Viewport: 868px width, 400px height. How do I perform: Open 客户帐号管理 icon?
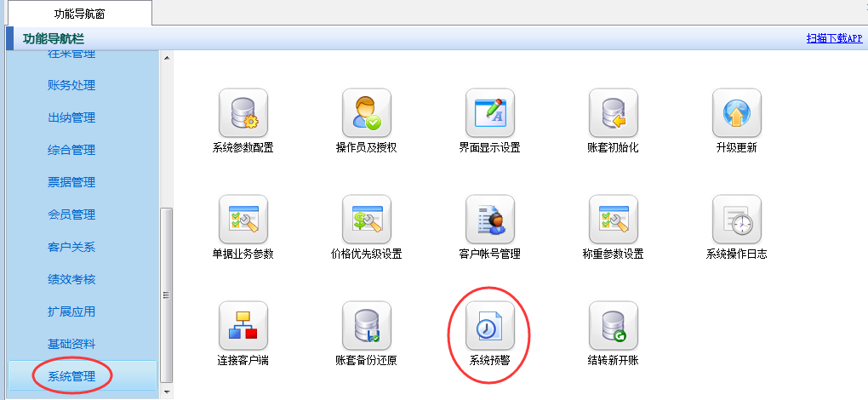click(490, 220)
